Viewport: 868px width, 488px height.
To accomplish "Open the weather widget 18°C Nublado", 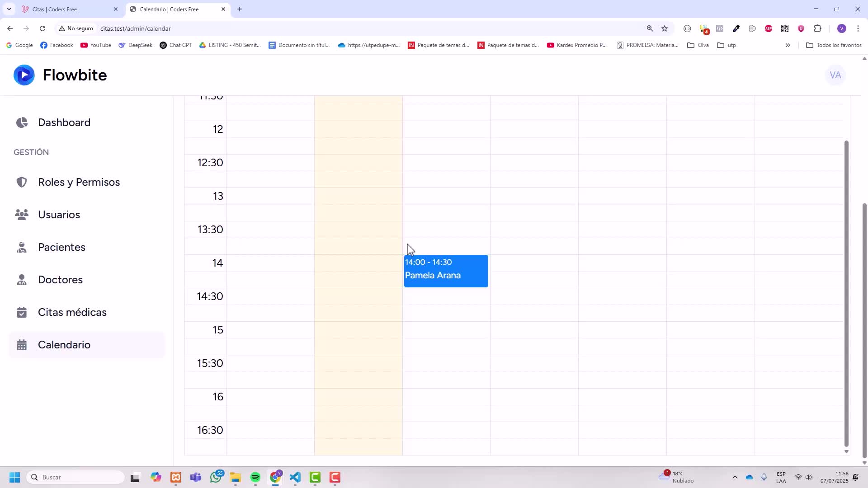I will click(x=676, y=478).
